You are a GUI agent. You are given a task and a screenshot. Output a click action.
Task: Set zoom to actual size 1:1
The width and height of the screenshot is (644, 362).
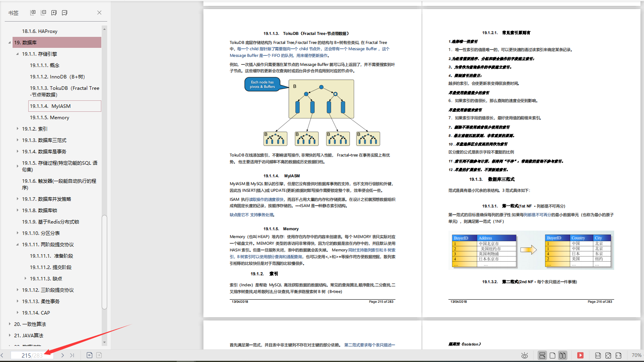(598, 355)
